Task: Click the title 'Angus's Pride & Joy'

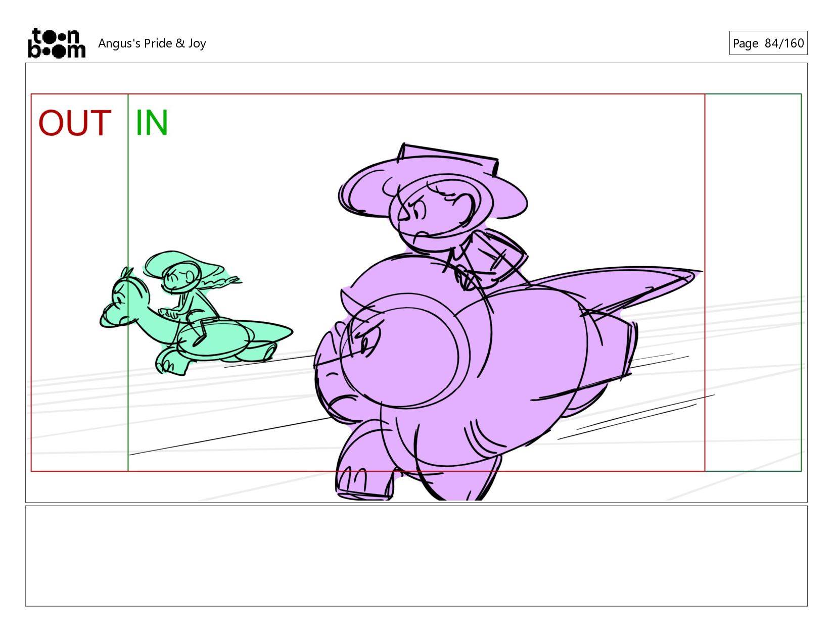Action: 152,43
